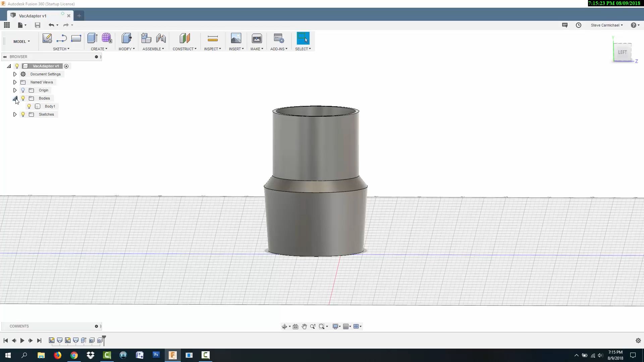Expand the Sketches folder

[15, 114]
